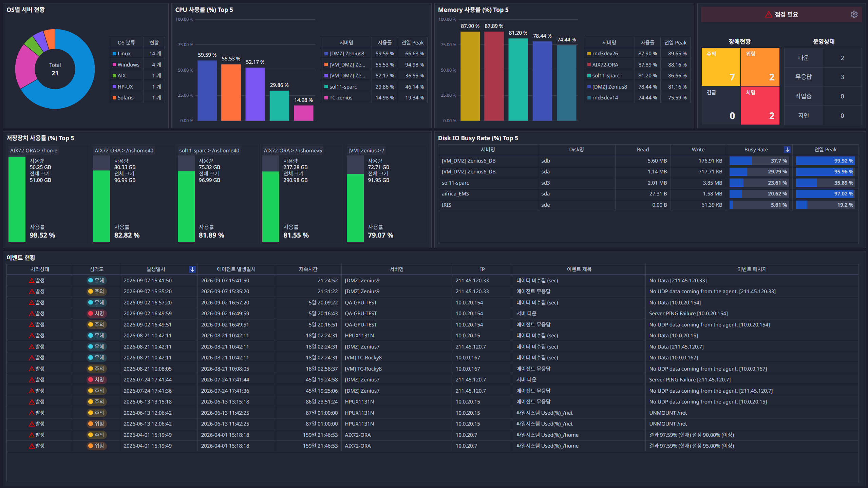Select the sol11-sparc > /nshome40 storage card
Screen dimensions: 868x488
click(217, 194)
